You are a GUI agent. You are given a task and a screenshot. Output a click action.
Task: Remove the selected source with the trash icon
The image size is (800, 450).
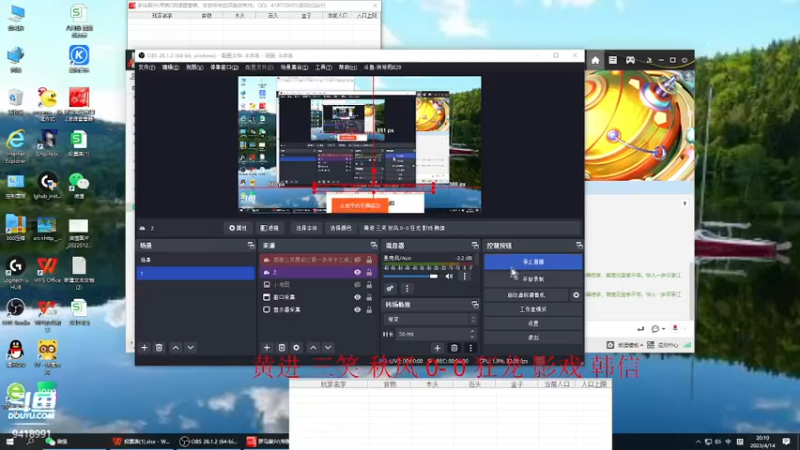282,348
